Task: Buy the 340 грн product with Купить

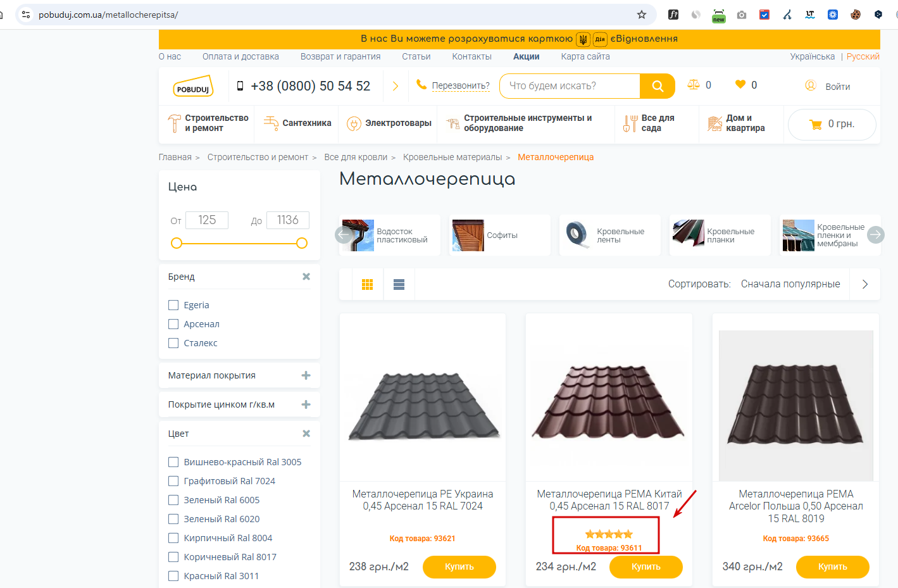Action: 833,566
